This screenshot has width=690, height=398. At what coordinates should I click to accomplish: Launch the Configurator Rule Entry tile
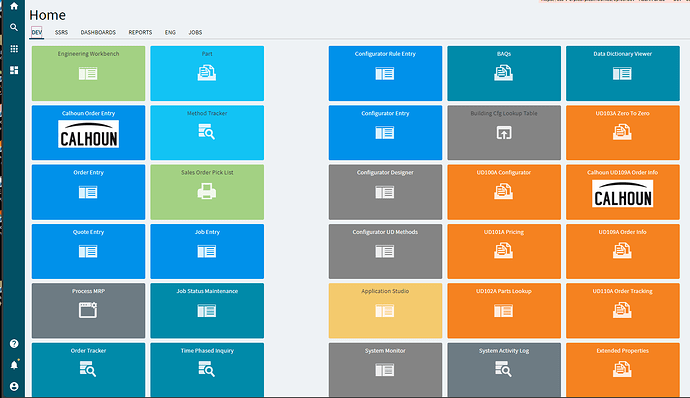click(385, 74)
